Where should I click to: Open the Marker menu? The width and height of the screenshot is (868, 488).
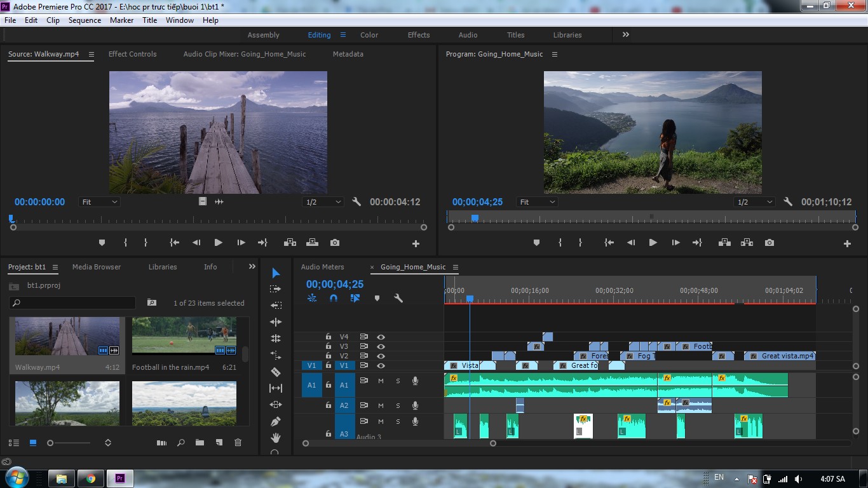click(x=121, y=20)
